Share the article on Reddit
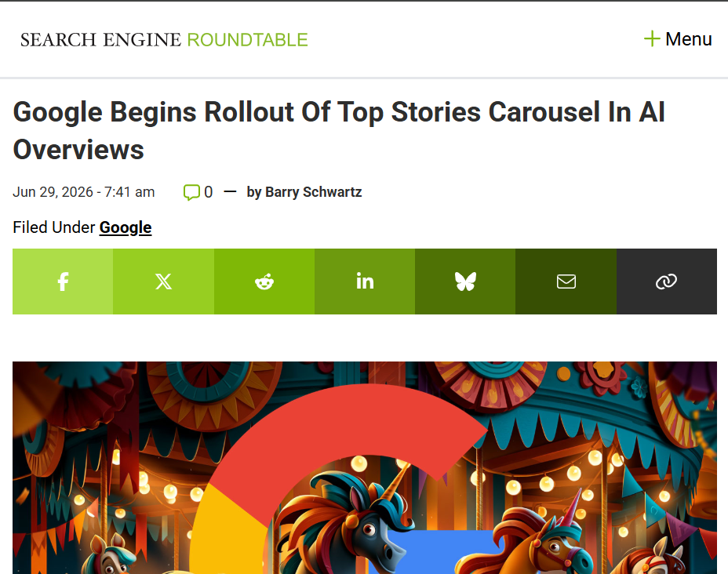The image size is (728, 574). pos(264,282)
